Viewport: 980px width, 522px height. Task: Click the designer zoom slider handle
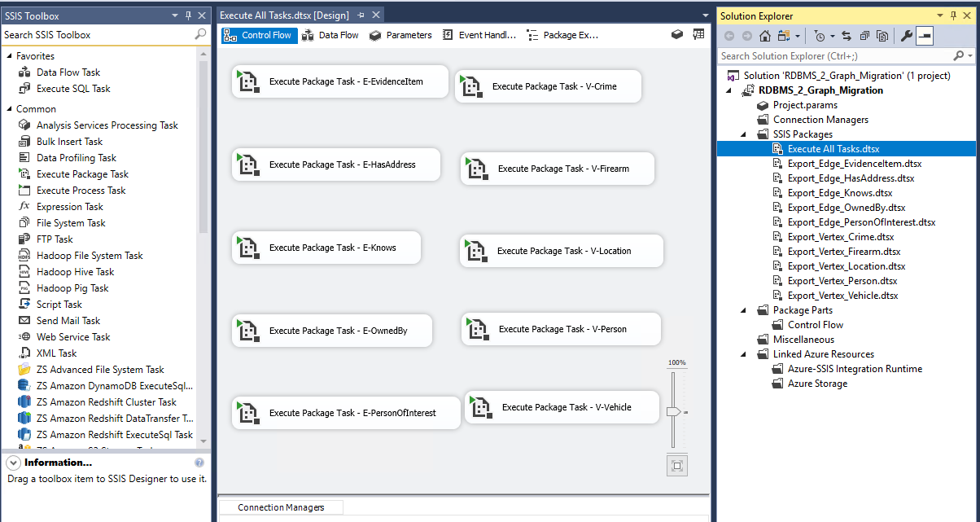point(673,412)
